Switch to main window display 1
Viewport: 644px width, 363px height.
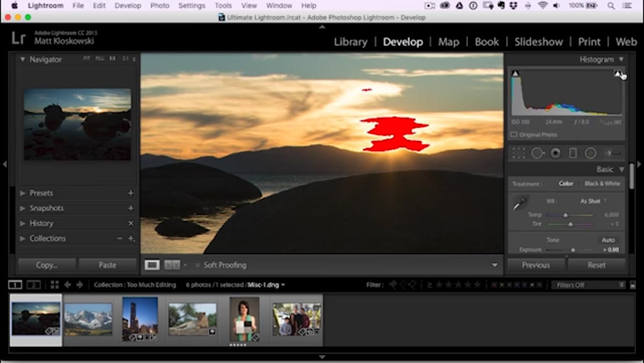(x=15, y=285)
